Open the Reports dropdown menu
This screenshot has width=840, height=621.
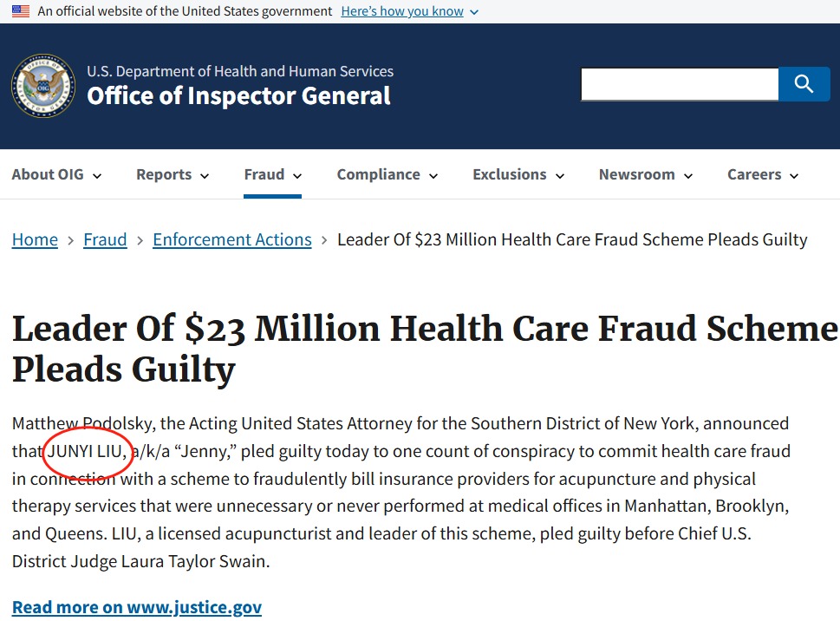tap(173, 174)
